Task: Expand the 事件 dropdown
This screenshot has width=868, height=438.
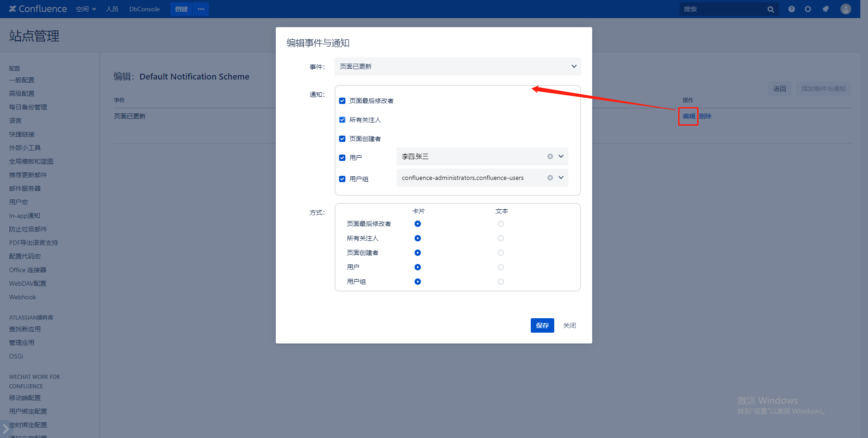Action: pyautogui.click(x=574, y=66)
